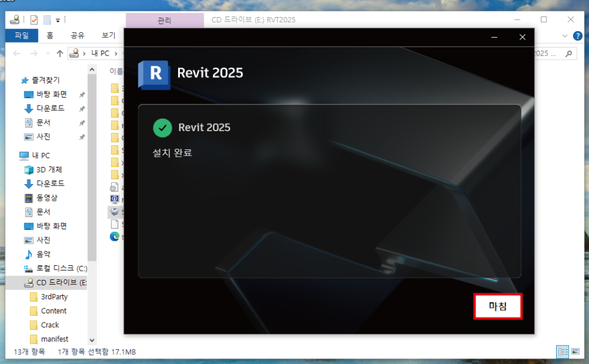
Task: Switch to the 공유 ribbon tab
Action: [77, 35]
